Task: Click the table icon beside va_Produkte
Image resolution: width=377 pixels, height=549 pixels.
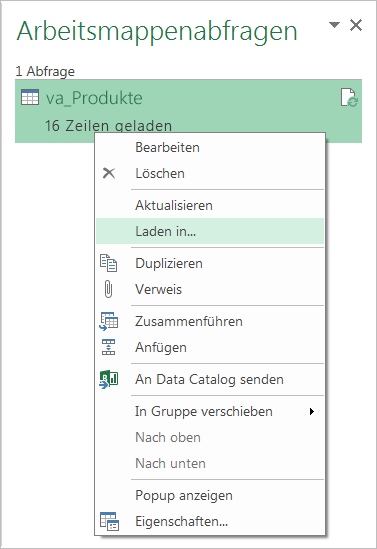Action: click(30, 97)
